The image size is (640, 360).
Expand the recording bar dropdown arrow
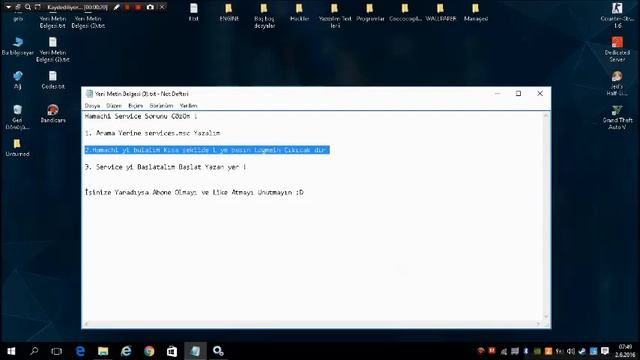[8, 7]
